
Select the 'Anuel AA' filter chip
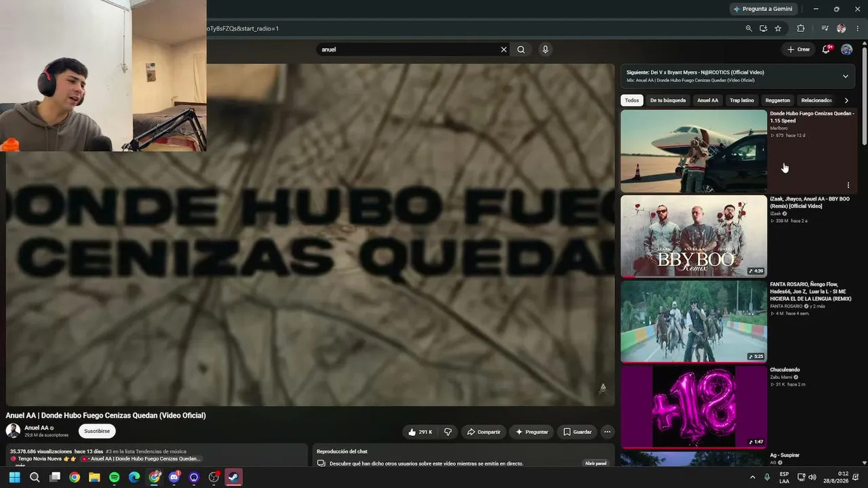[x=707, y=100]
